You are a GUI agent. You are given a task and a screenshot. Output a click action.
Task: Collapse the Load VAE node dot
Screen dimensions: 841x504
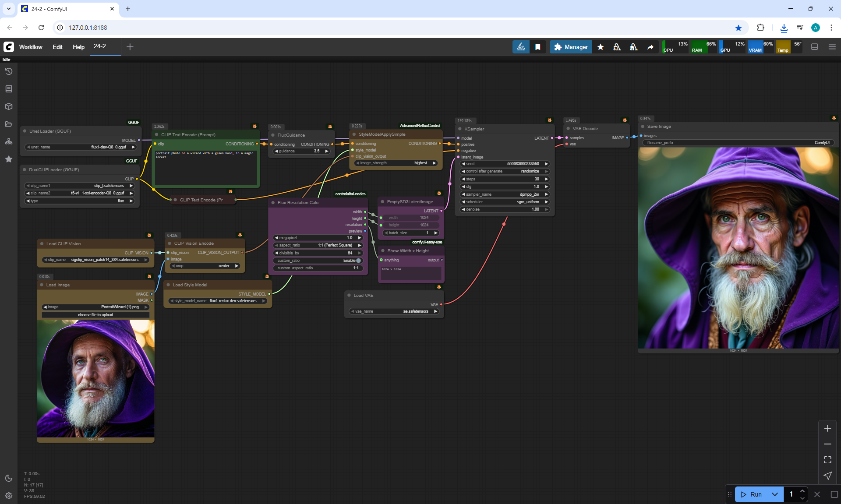tap(349, 296)
